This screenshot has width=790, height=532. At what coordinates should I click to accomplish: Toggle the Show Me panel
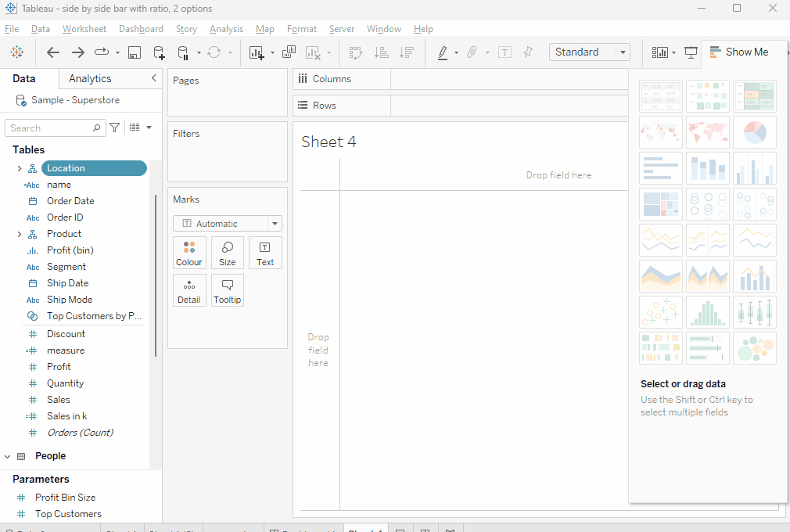pos(739,52)
